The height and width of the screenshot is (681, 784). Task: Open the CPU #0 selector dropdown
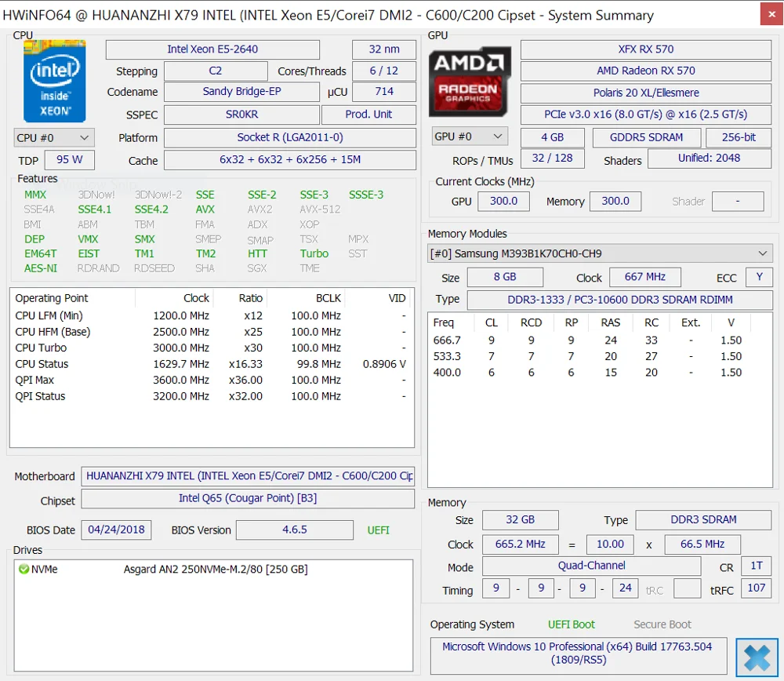[x=54, y=137]
